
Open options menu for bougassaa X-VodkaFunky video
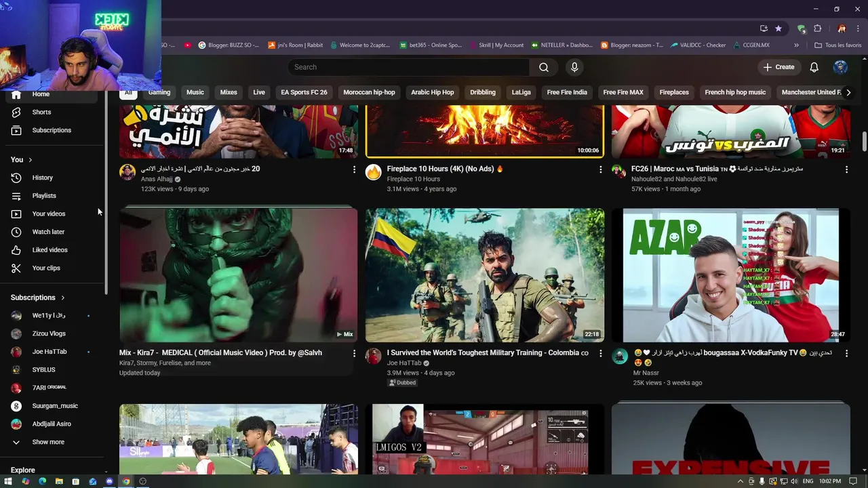846,353
